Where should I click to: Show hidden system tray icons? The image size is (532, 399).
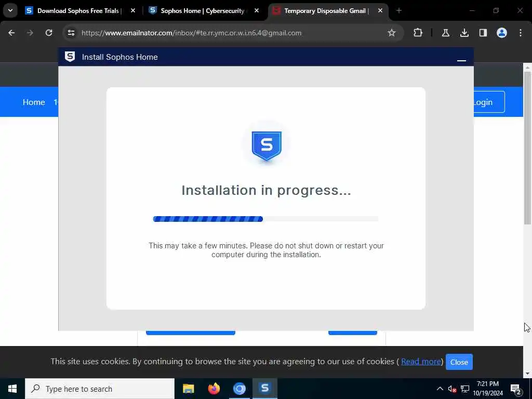pos(440,389)
